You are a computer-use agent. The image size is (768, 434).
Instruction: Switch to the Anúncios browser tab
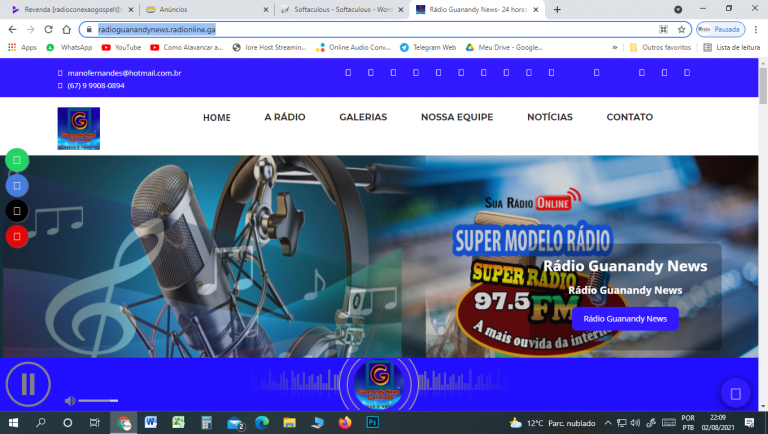206,9
